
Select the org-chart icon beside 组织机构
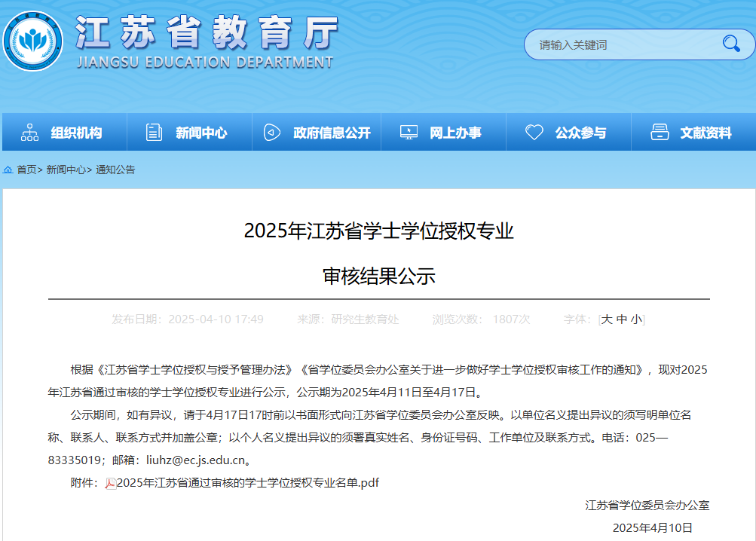(x=28, y=131)
